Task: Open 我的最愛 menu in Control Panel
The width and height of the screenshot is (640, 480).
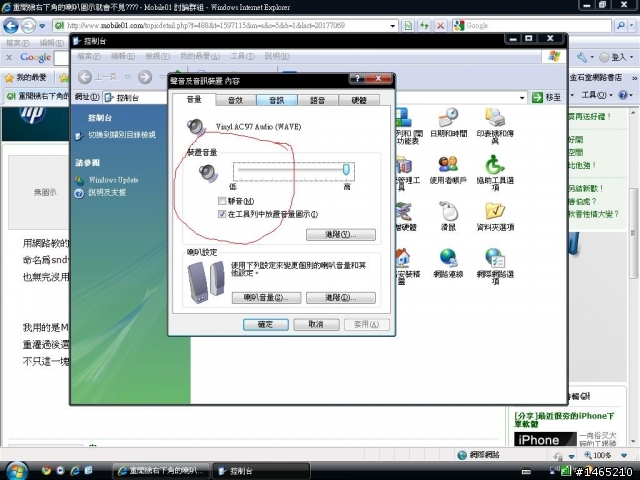Action: click(x=200, y=56)
